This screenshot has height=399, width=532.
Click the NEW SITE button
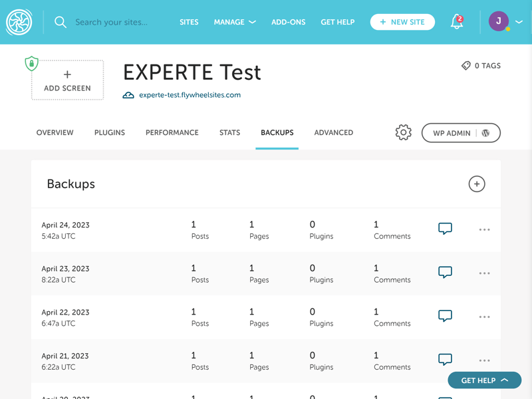point(402,22)
